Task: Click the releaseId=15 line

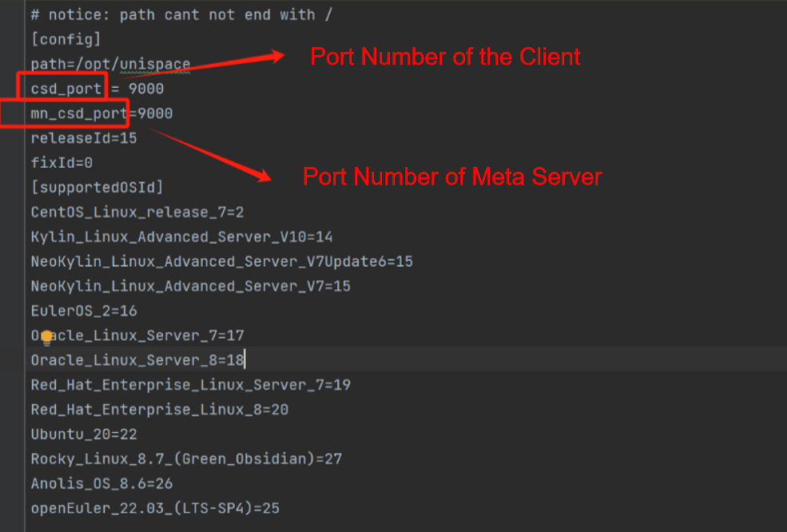Action: (x=84, y=138)
